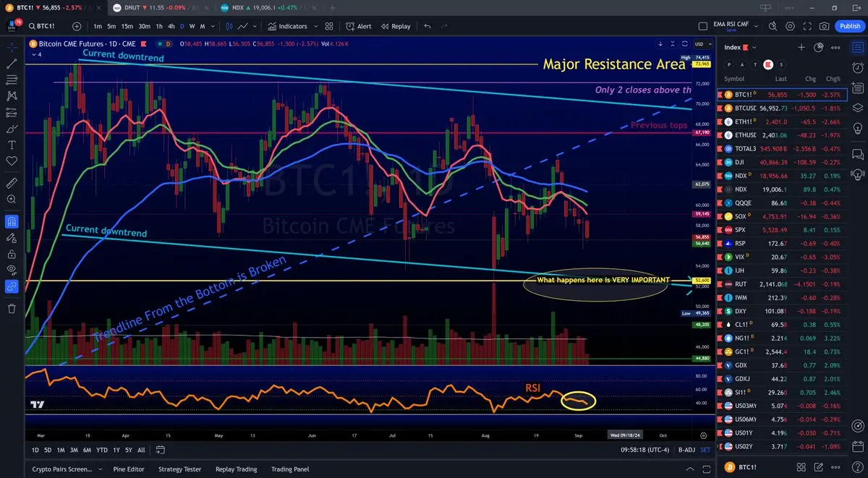
Task: Select the crosshair cursor tool
Action: pyautogui.click(x=12, y=47)
